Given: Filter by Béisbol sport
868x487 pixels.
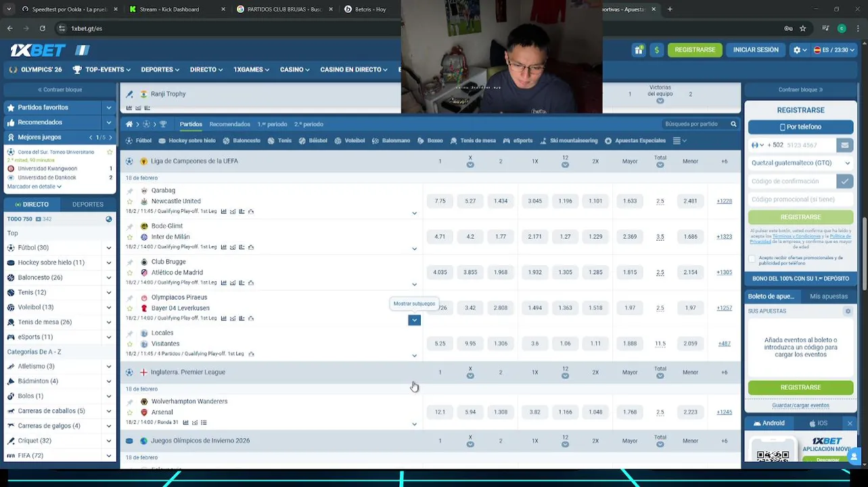Looking at the screenshot, I should [313, 141].
